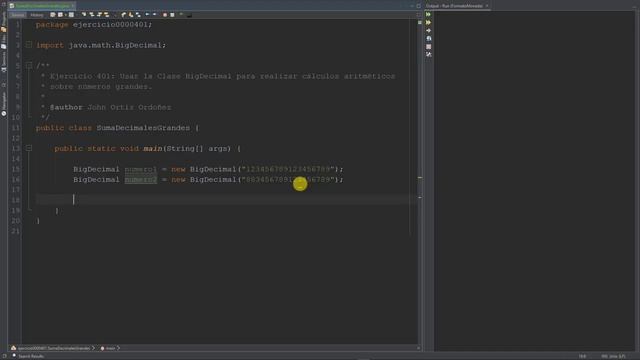This screenshot has width=640, height=360.
Task: Click Find Next Occurrence icon
Action: point(99,15)
